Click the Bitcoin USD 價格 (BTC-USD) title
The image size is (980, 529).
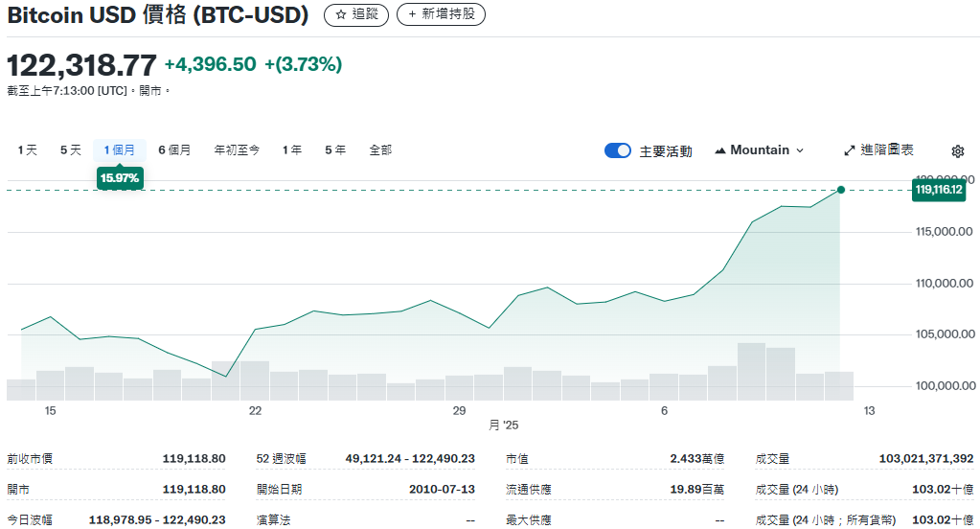(x=157, y=15)
